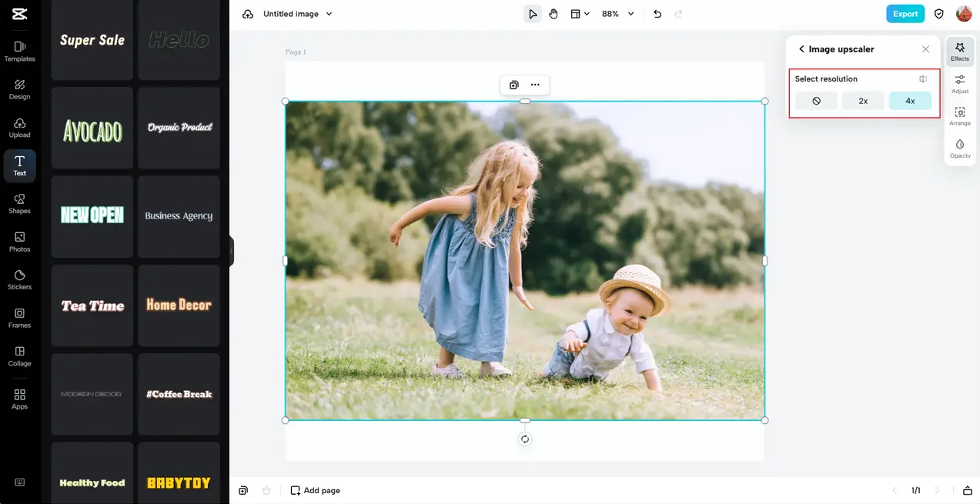This screenshot has height=504, width=980.
Task: Open the Collage sidebar panel
Action: click(19, 356)
